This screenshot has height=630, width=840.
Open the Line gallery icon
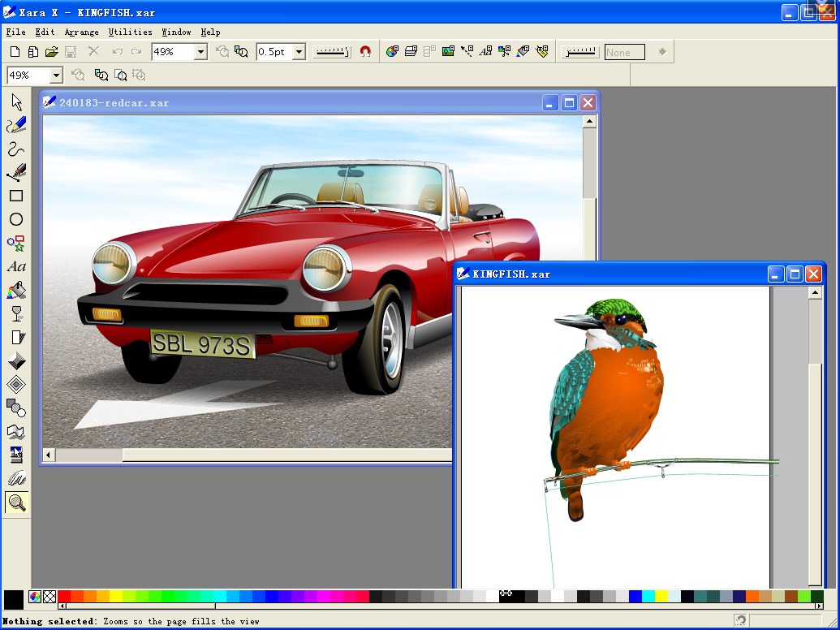(467, 52)
